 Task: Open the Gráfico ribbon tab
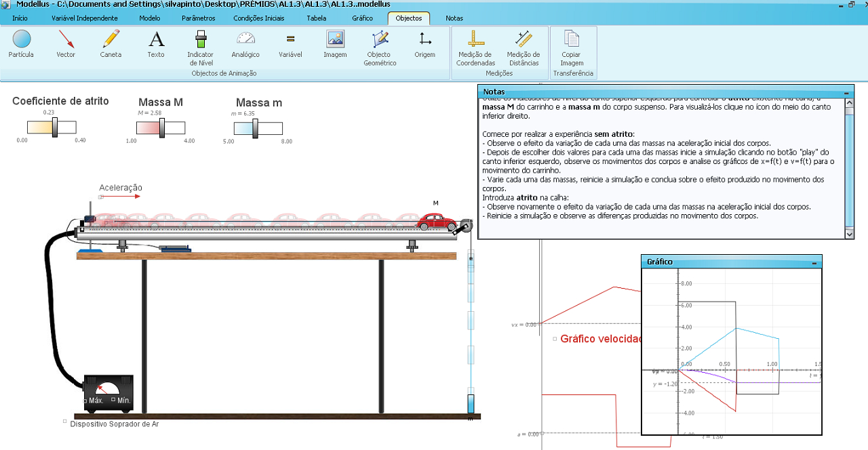[363, 18]
